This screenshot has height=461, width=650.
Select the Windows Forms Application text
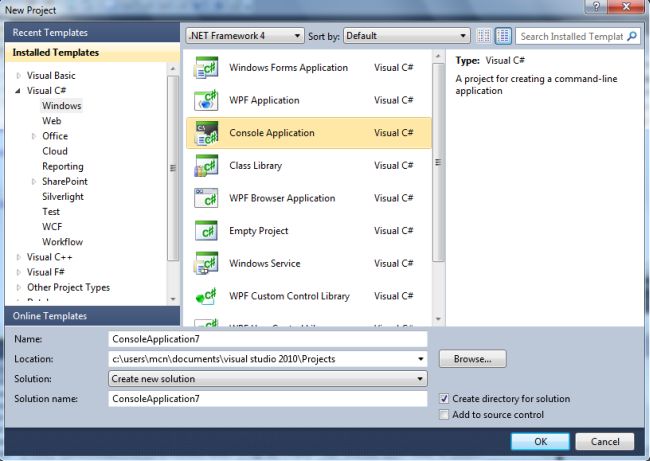[x=289, y=68]
